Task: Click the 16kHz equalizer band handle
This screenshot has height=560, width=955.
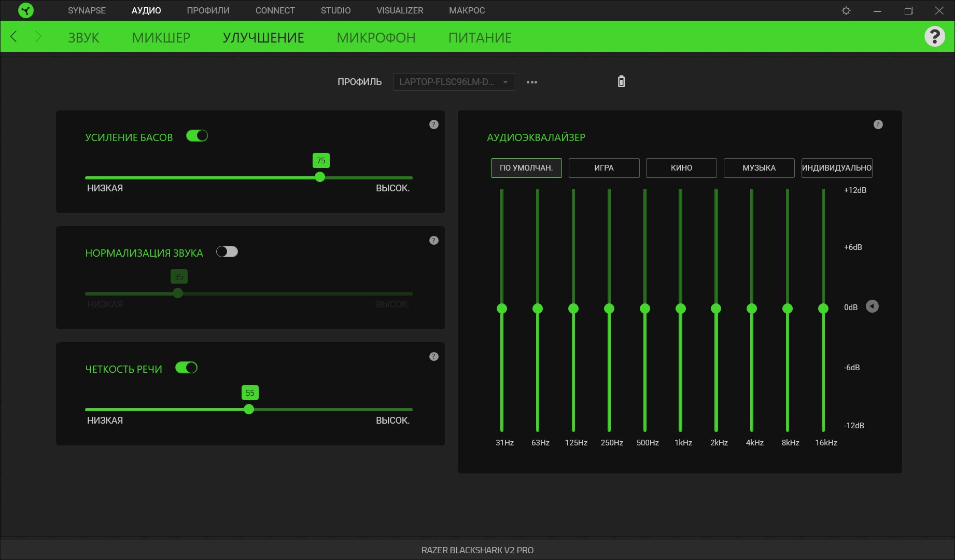Action: (823, 309)
